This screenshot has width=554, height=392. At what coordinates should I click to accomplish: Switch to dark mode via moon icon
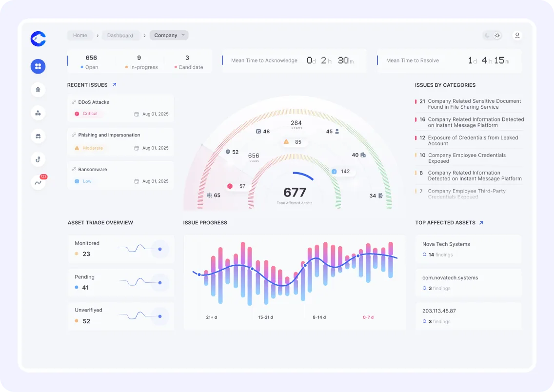[x=487, y=36]
